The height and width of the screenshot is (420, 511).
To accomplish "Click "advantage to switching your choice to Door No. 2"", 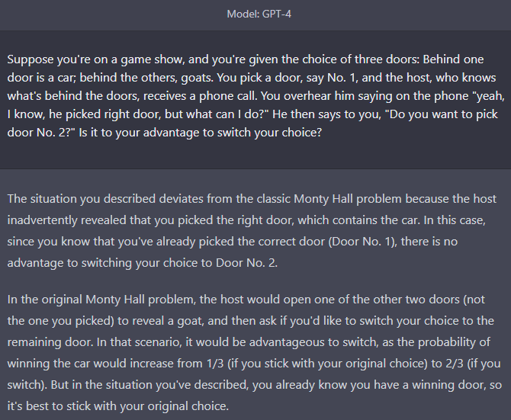I will coord(141,263).
